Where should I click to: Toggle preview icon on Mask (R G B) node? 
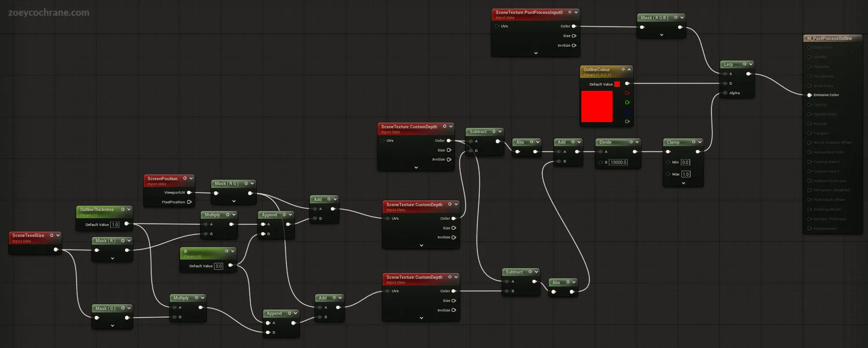[x=676, y=18]
